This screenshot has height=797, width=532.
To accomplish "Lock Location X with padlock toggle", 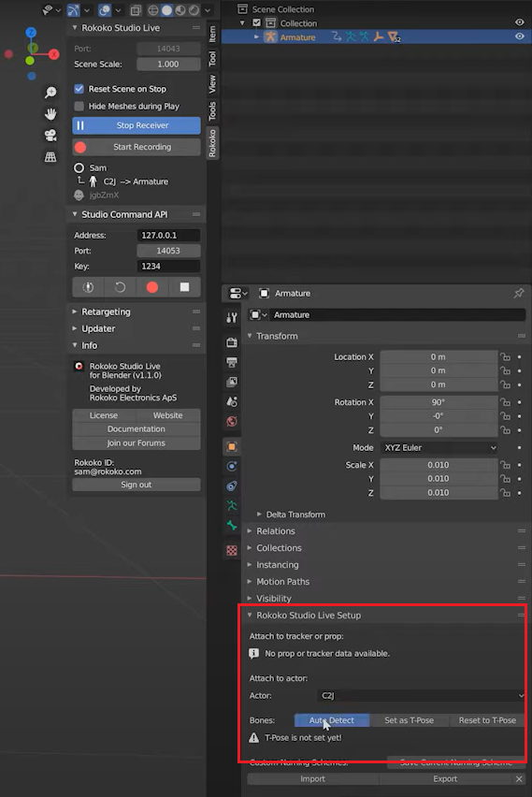I will (505, 356).
